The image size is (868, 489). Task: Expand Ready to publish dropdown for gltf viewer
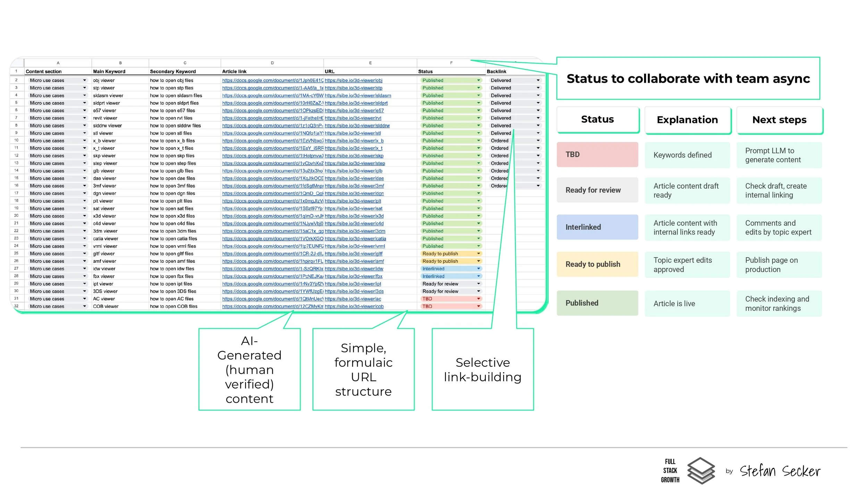click(x=478, y=254)
